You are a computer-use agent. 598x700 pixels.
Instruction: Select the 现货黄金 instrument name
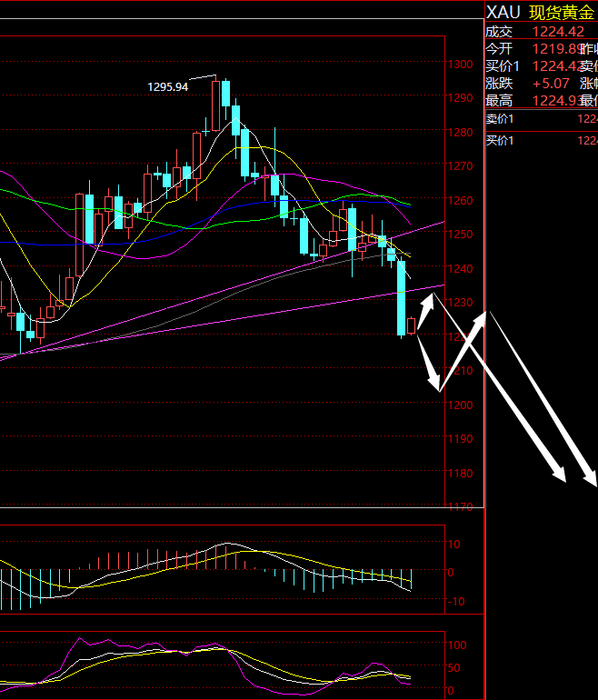coord(562,13)
